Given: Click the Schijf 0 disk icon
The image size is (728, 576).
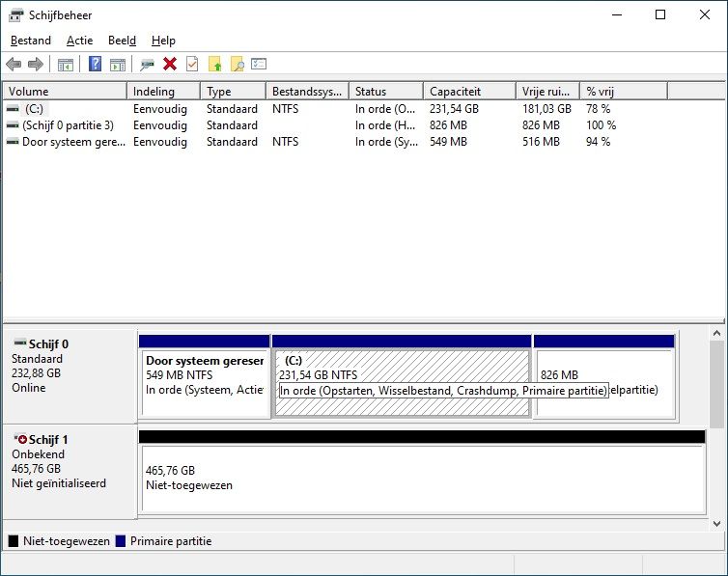Looking at the screenshot, I should pyautogui.click(x=20, y=343).
